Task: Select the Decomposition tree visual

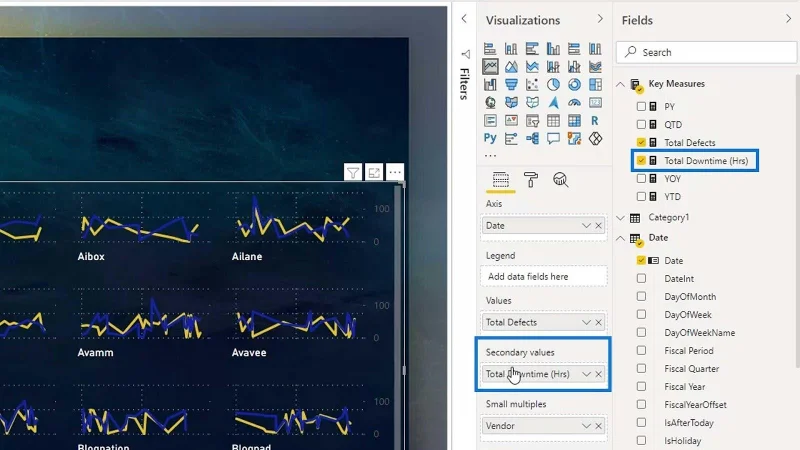Action: coord(532,138)
